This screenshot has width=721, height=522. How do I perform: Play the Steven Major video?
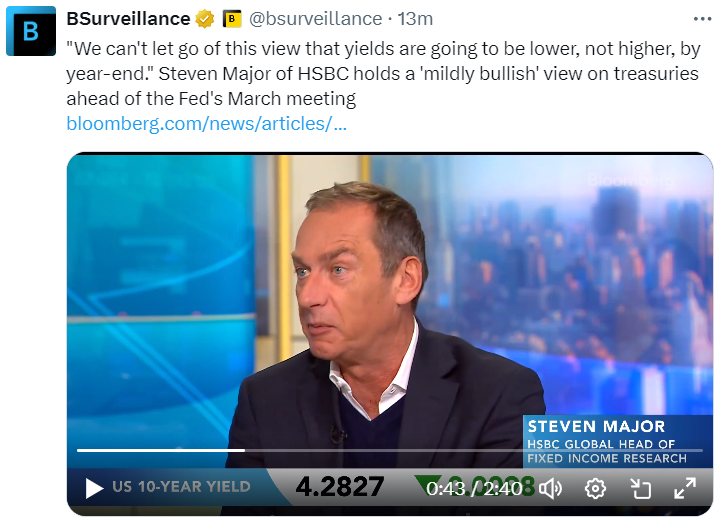point(94,488)
